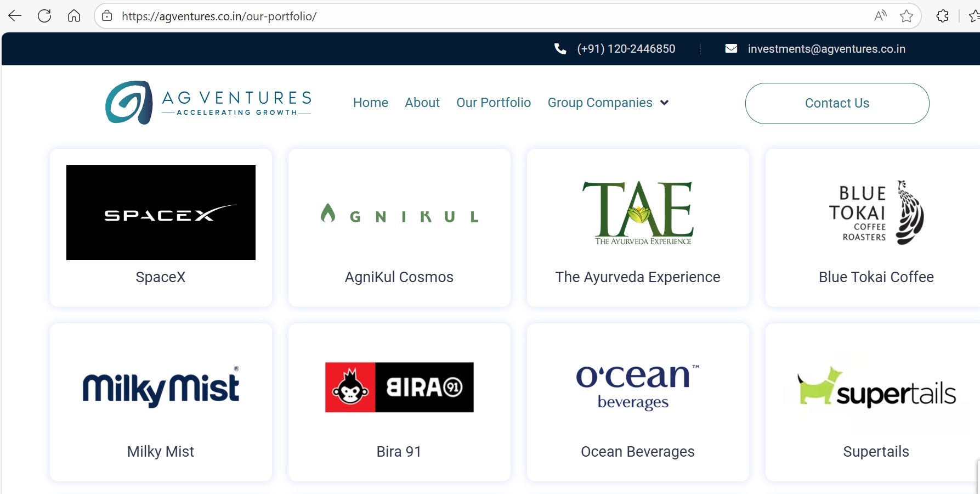Click the phone icon in top bar
The width and height of the screenshot is (980, 494).
click(x=560, y=49)
